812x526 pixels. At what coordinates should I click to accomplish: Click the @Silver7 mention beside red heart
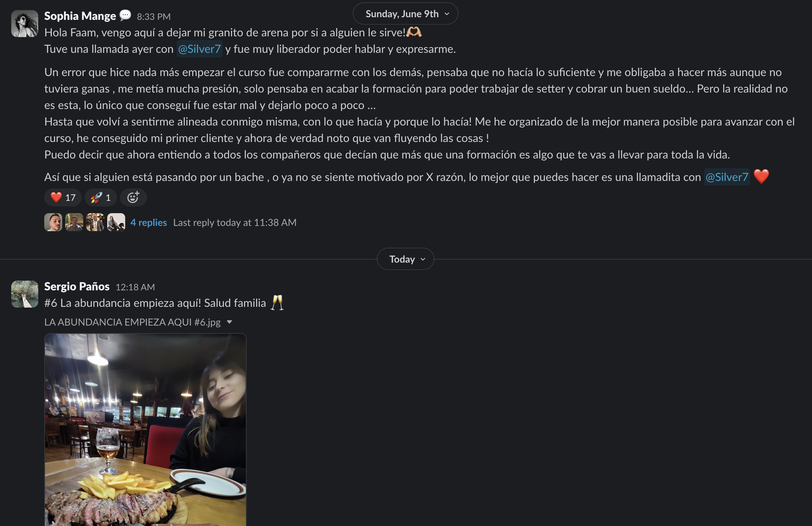coord(727,177)
